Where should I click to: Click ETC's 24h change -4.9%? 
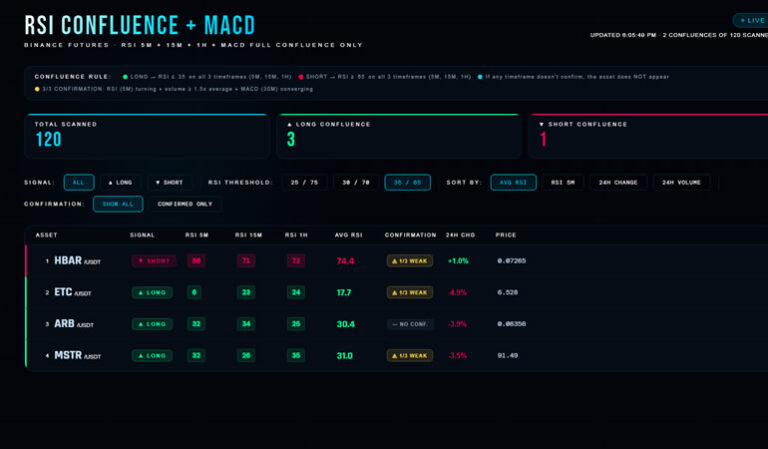click(x=457, y=292)
